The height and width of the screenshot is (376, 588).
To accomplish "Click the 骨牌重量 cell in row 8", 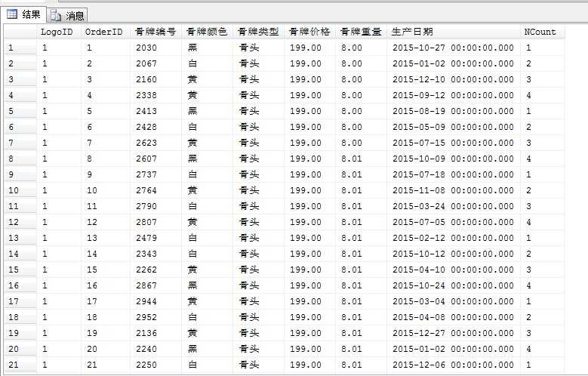I will [361, 159].
